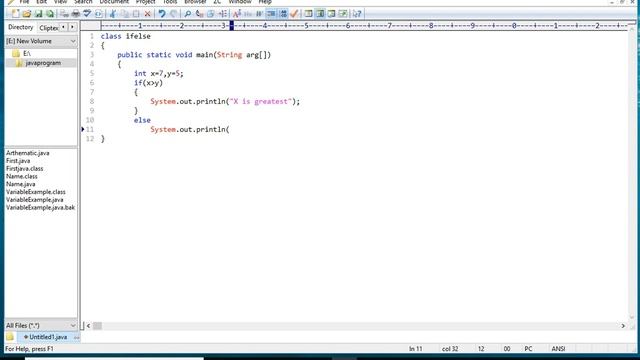Click horizontal scrollbar left arrow
This screenshot has height=360, width=640.
pos(89,326)
